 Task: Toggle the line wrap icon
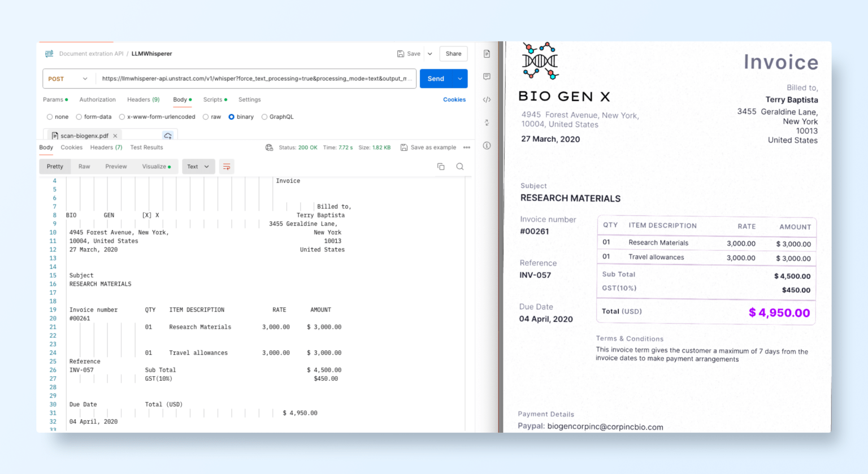tap(227, 167)
